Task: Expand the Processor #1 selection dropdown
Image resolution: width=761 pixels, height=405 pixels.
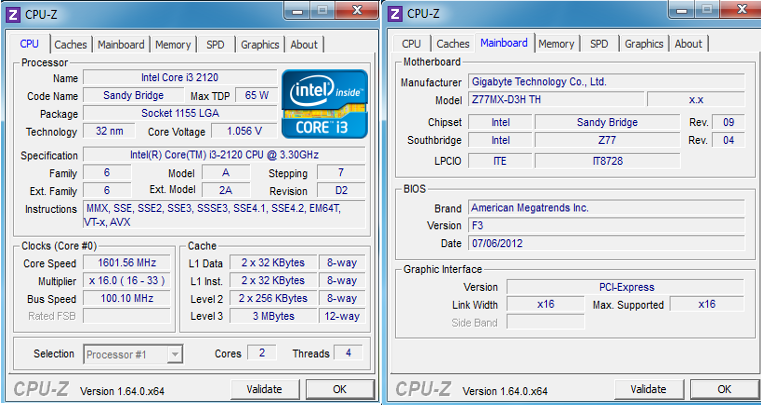Action: point(175,354)
